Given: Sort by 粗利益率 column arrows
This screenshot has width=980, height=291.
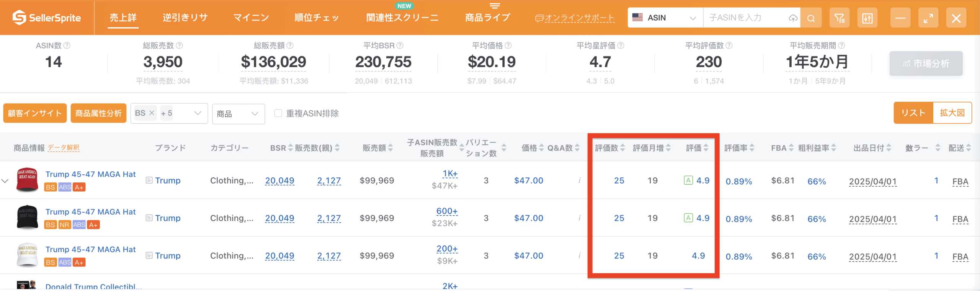Looking at the screenshot, I should tap(834, 148).
